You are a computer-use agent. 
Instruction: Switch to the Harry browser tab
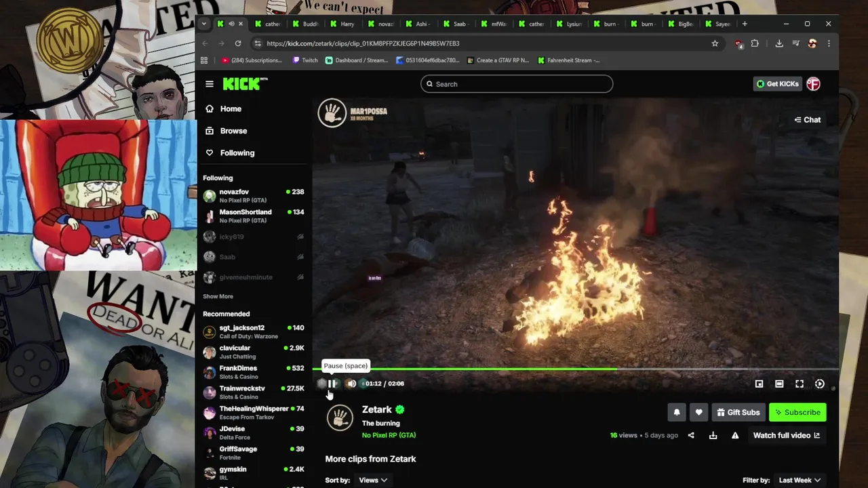[342, 24]
